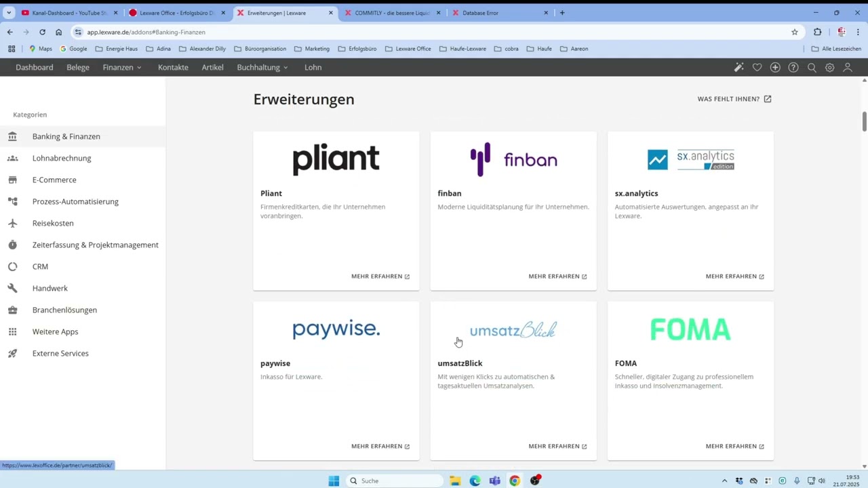Open the tab list dropdown arrow
The width and height of the screenshot is (868, 488).
(9, 13)
